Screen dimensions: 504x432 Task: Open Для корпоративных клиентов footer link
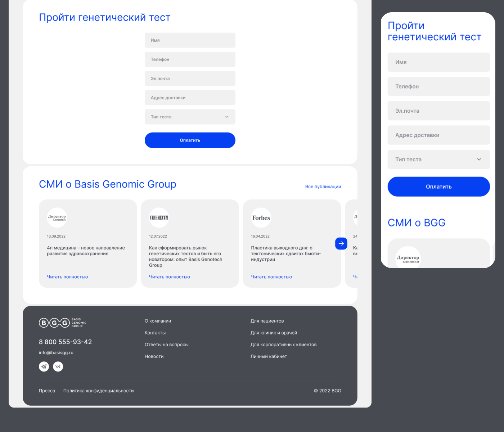click(x=284, y=345)
